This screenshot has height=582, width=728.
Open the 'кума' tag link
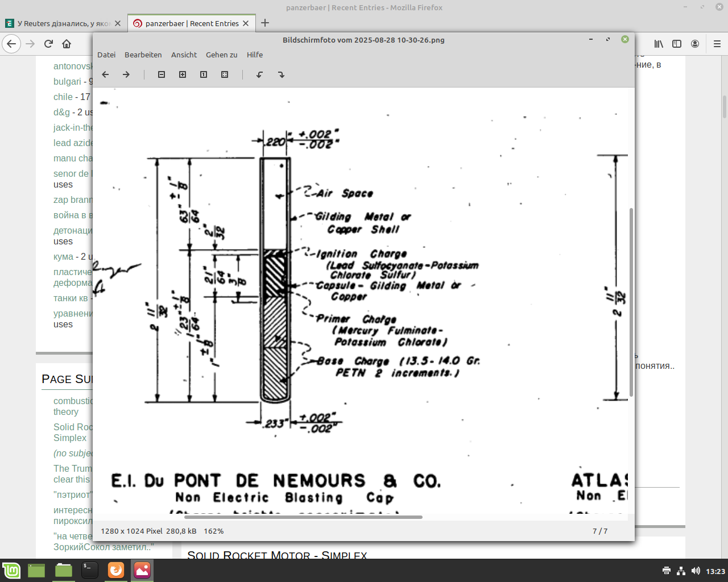(x=64, y=256)
